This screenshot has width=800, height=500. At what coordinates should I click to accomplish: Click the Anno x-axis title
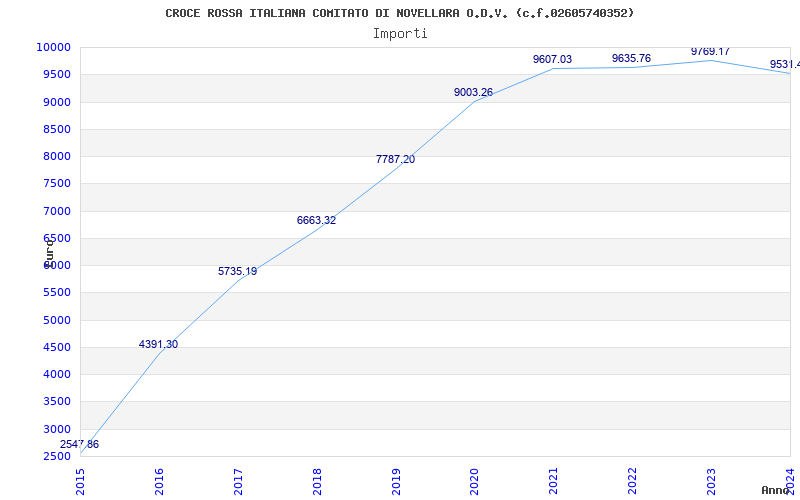pyautogui.click(x=776, y=490)
